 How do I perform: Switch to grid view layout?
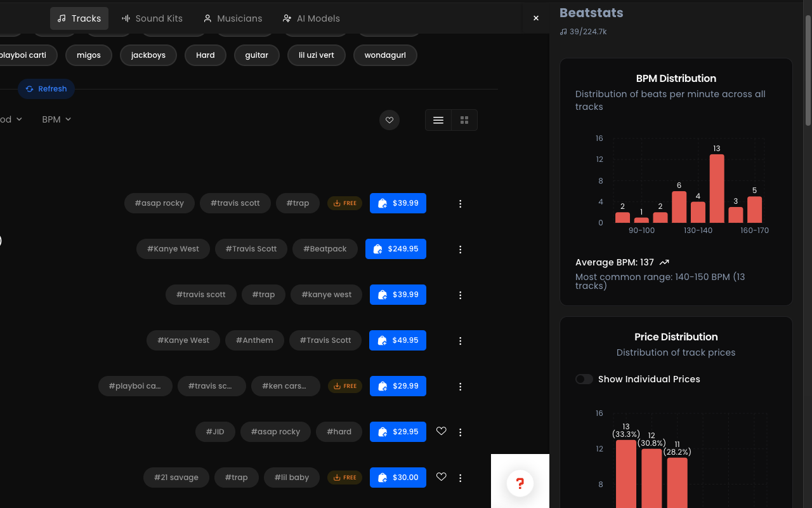[x=464, y=119]
